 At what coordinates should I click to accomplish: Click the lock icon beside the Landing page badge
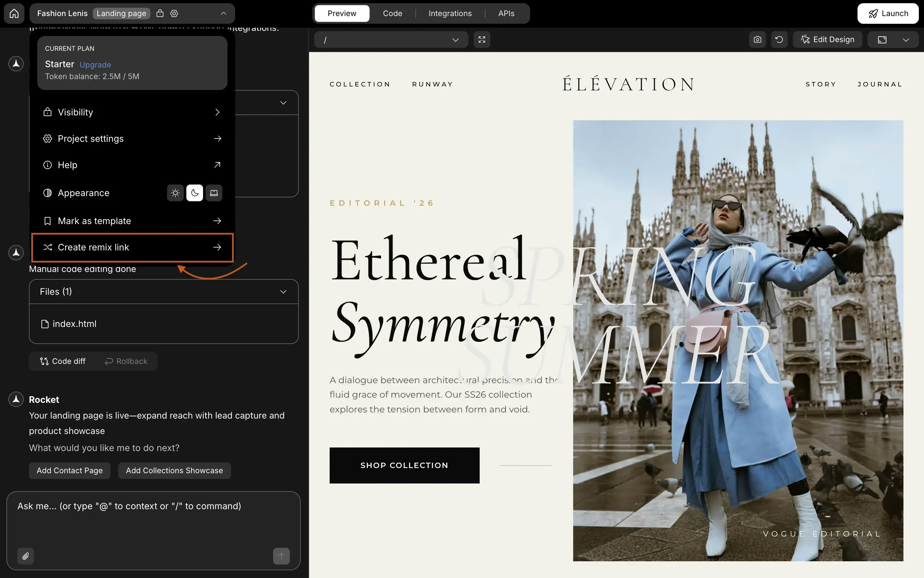tap(160, 13)
